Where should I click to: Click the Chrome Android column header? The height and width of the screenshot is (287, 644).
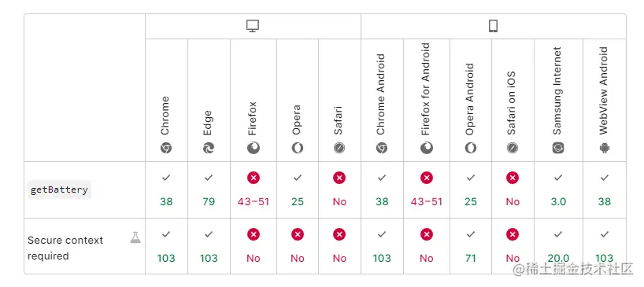(x=382, y=101)
